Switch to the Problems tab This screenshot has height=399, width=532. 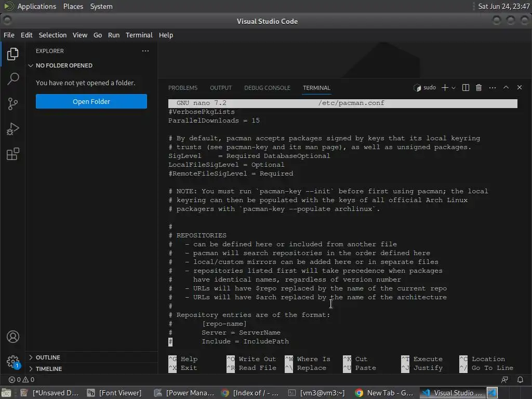click(x=183, y=88)
